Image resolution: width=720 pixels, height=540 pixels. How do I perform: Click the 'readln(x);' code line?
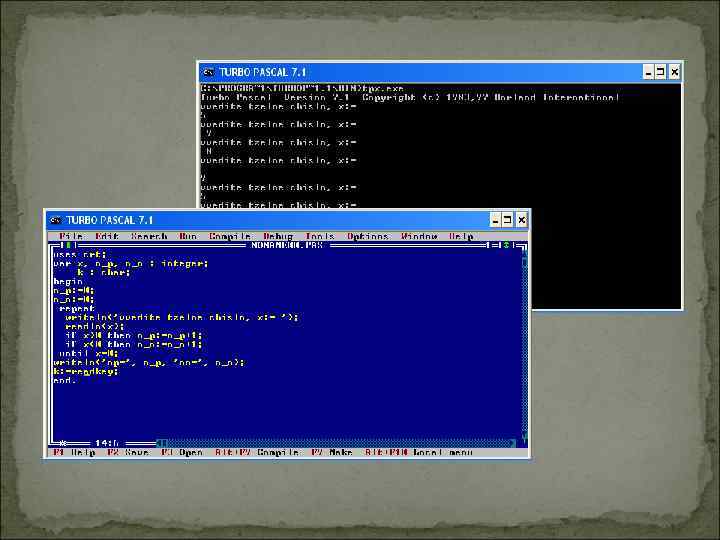95,326
